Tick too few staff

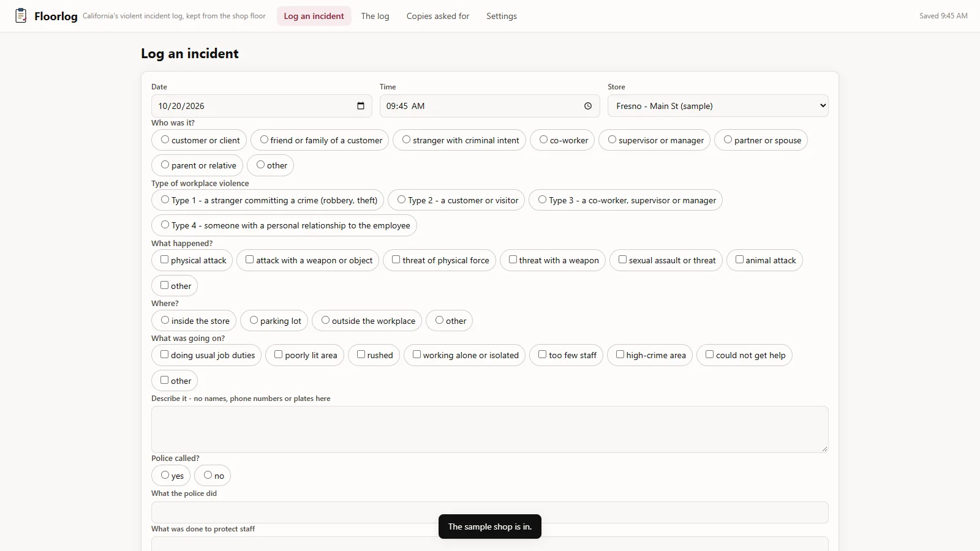point(567,355)
